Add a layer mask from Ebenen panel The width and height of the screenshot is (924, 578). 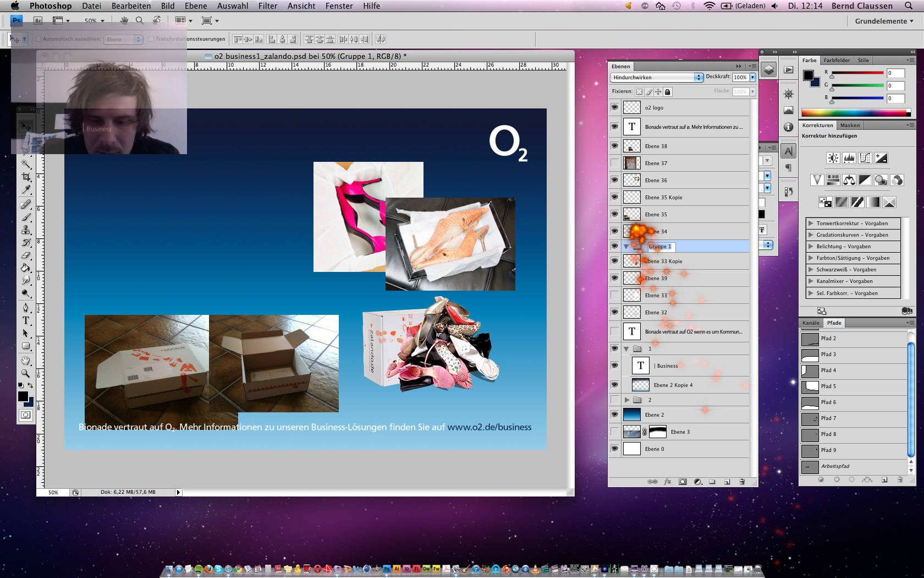point(683,482)
